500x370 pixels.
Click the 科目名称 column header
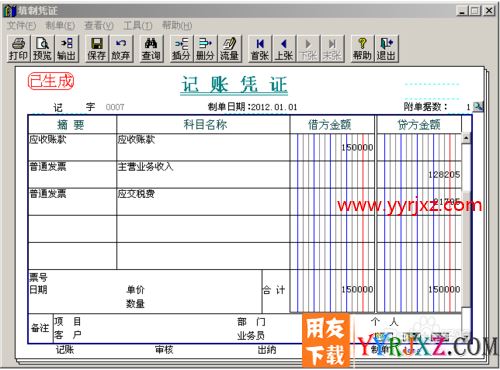click(203, 125)
